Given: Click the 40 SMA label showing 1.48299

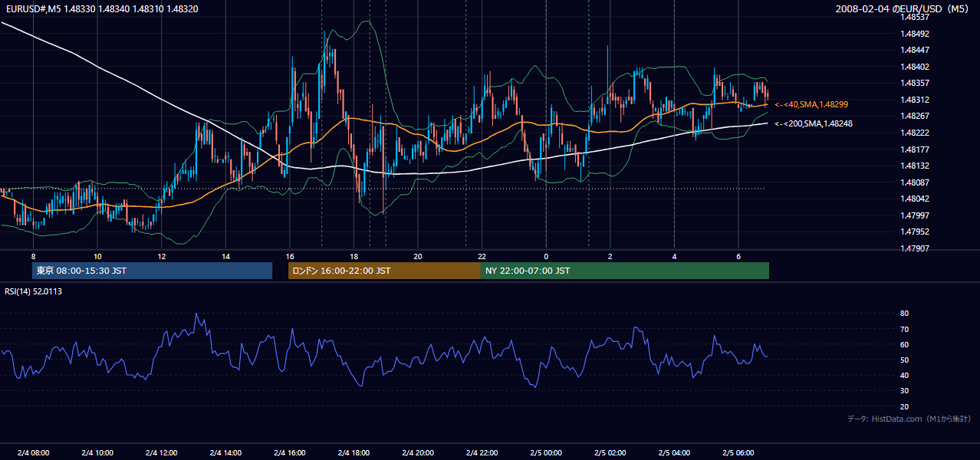Looking at the screenshot, I should 811,104.
